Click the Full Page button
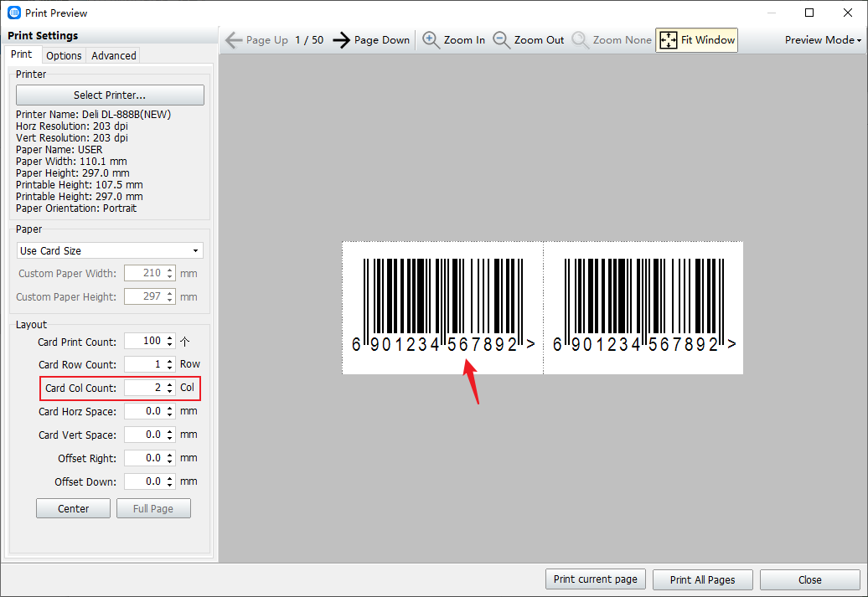868x597 pixels. (x=153, y=508)
